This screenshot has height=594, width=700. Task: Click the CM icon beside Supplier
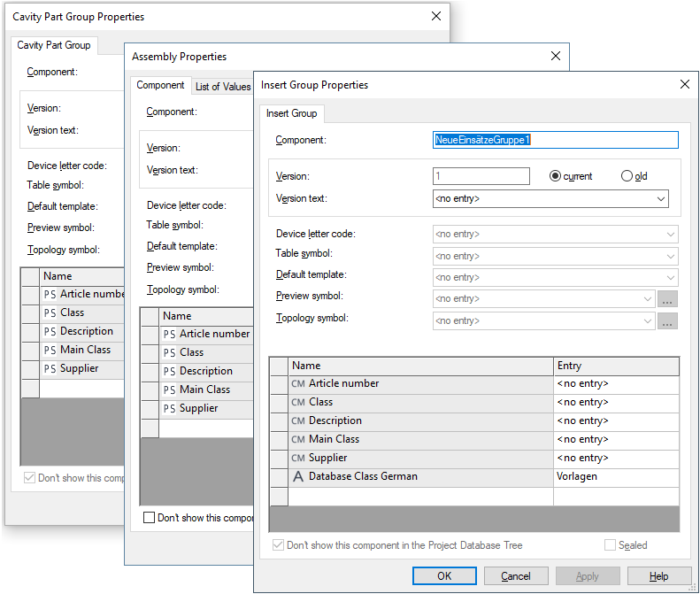(298, 459)
